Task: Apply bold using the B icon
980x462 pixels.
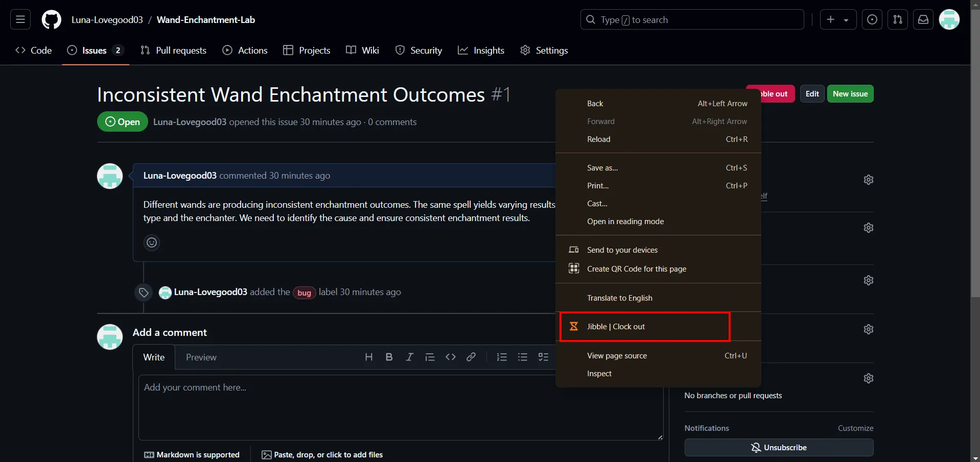Action: 389,357
